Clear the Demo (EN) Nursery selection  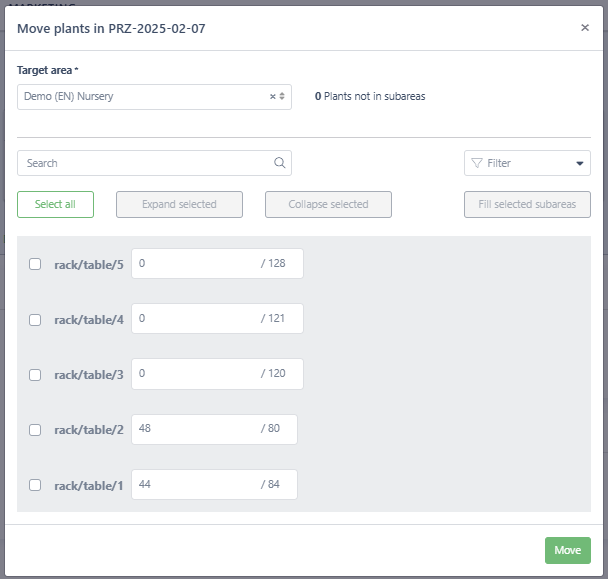click(x=273, y=96)
